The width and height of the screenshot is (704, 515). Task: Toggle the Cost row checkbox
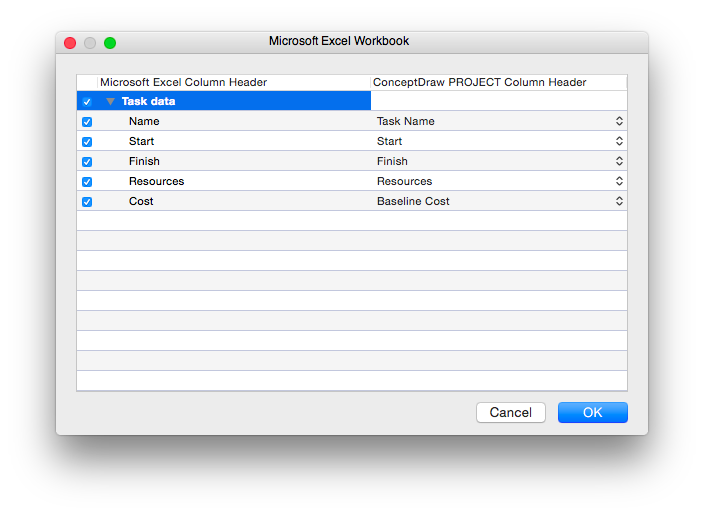(x=87, y=202)
